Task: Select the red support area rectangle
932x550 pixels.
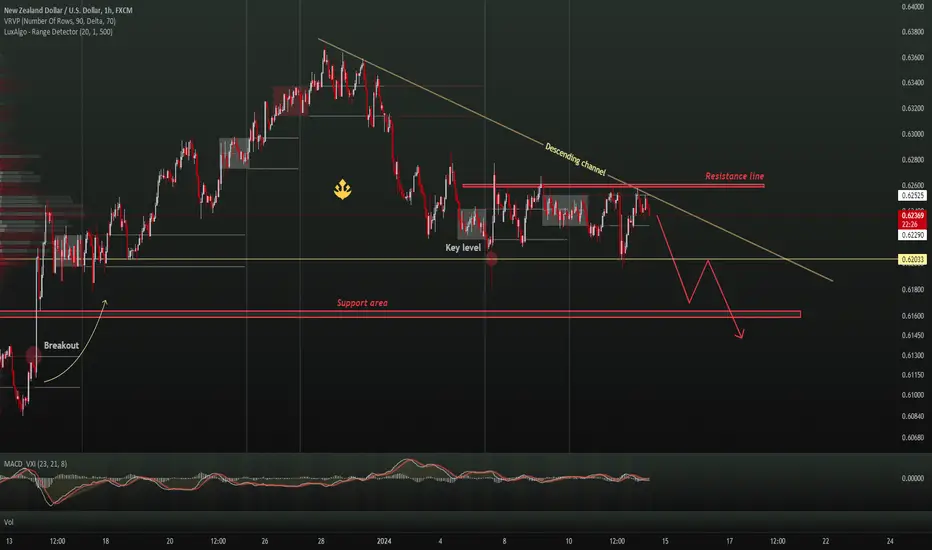Action: coord(400,314)
